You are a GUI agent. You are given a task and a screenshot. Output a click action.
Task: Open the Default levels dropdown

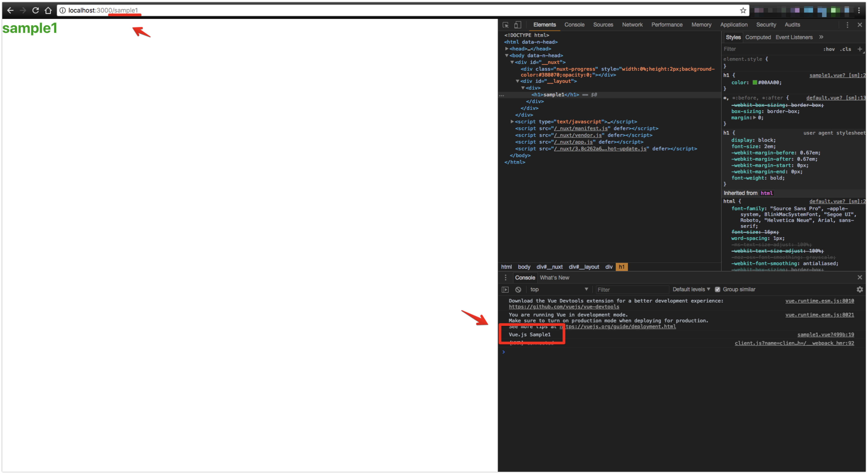(x=691, y=289)
